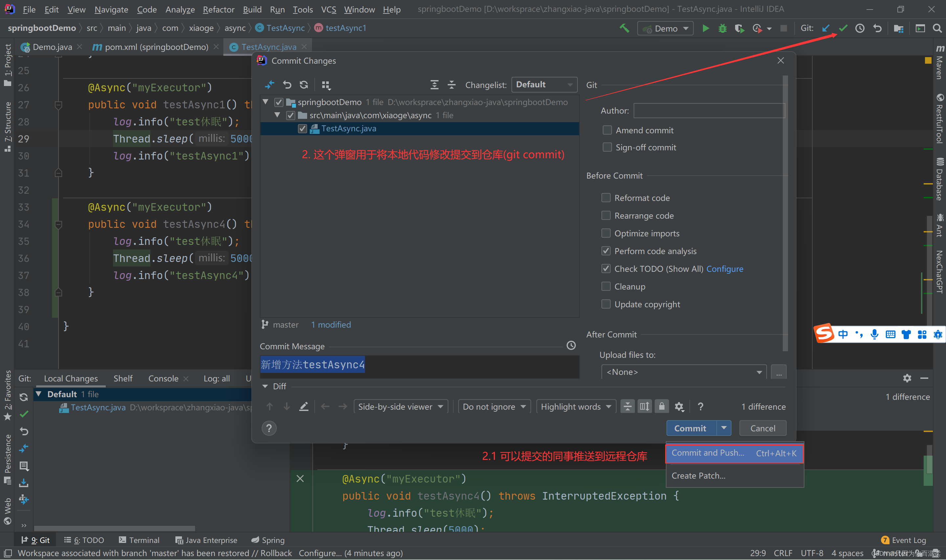
Task: Click into the Author input field
Action: (709, 111)
